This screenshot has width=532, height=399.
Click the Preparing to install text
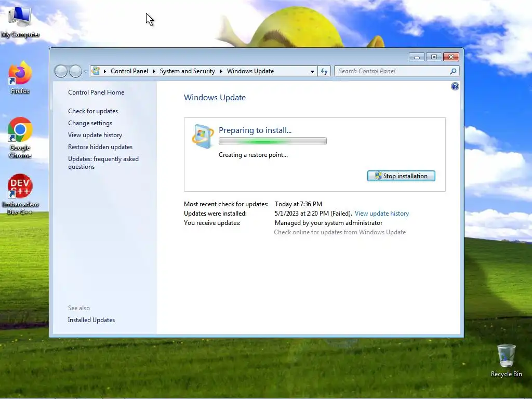[255, 130]
